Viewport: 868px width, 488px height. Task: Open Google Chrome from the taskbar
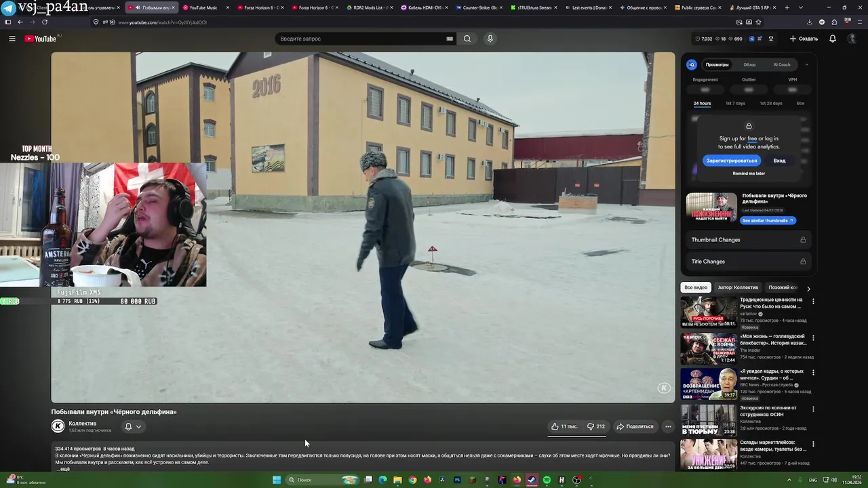click(412, 480)
